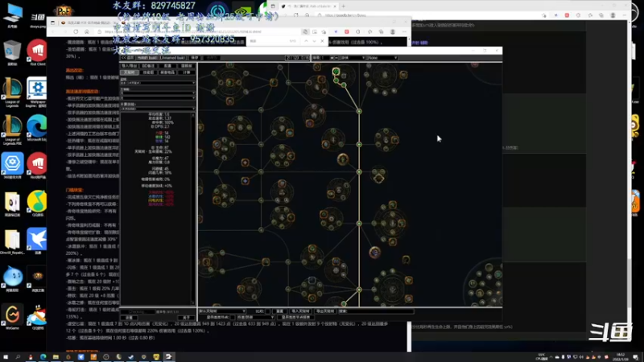
Task: Click the orange cross node in the passive tree
Action: pos(246,162)
